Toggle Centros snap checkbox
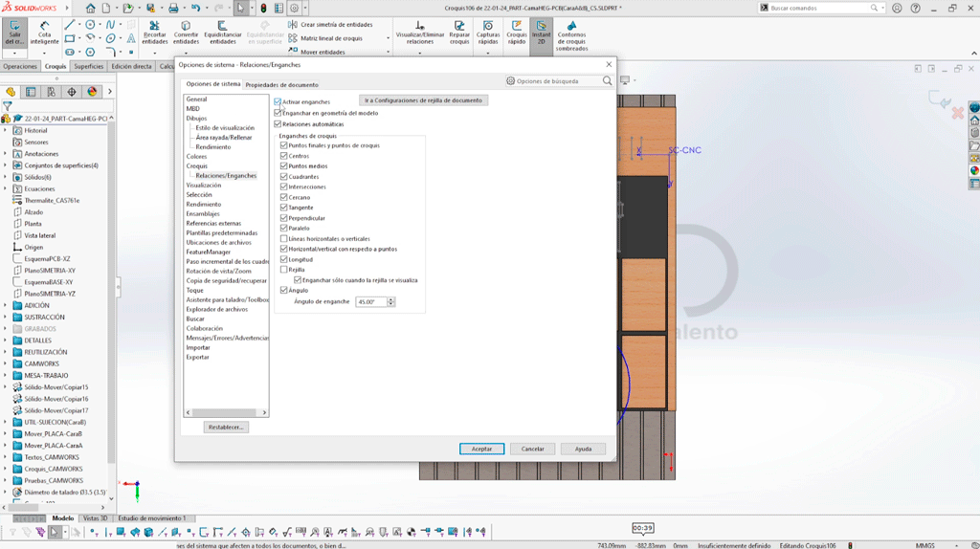980x549 pixels. coord(283,156)
